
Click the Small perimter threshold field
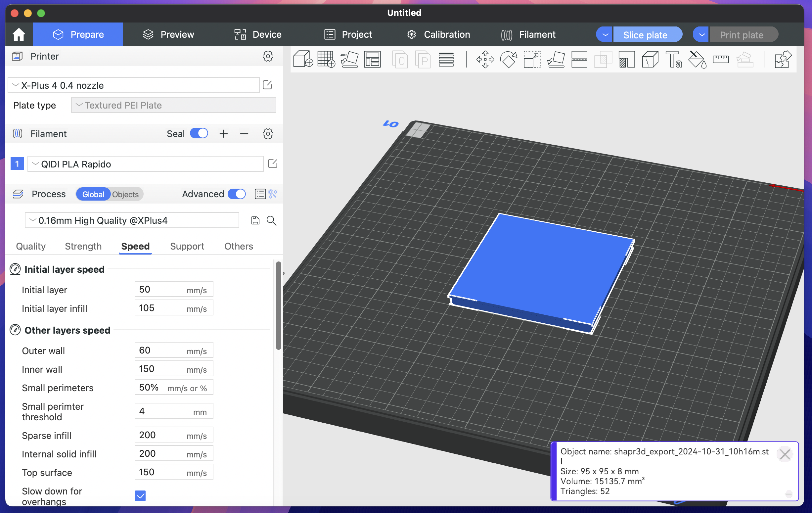pyautogui.click(x=174, y=411)
